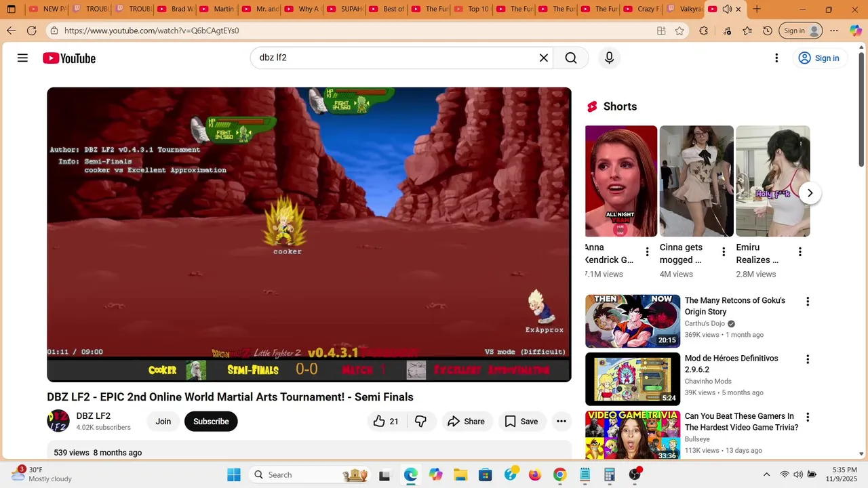Open Windows Start menu

pos(234,474)
